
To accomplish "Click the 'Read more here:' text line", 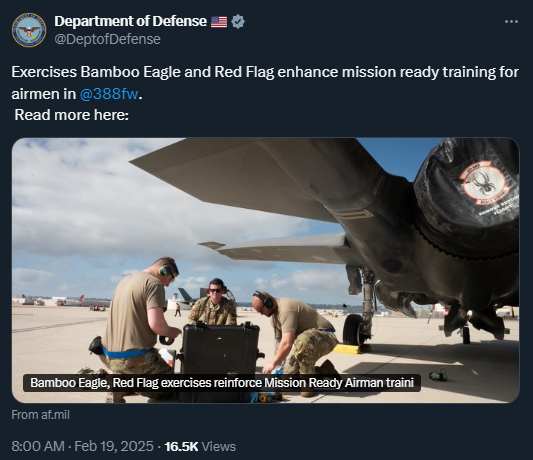I will click(72, 115).
